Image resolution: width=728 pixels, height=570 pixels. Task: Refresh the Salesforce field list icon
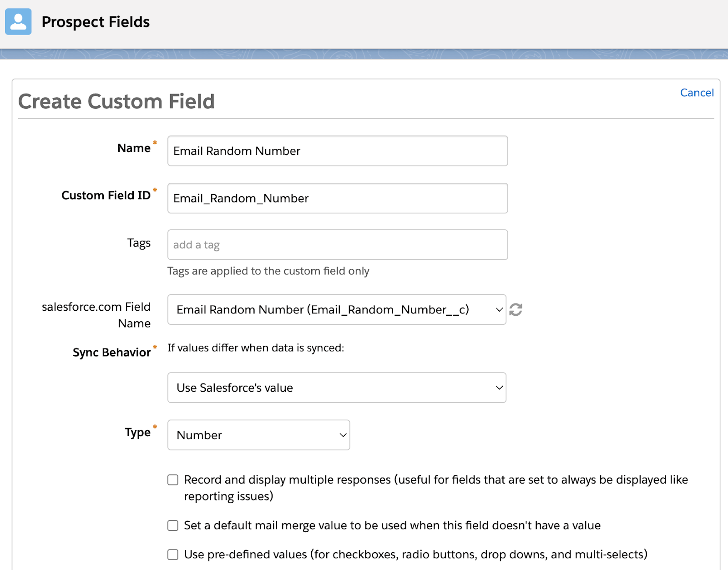pyautogui.click(x=516, y=310)
